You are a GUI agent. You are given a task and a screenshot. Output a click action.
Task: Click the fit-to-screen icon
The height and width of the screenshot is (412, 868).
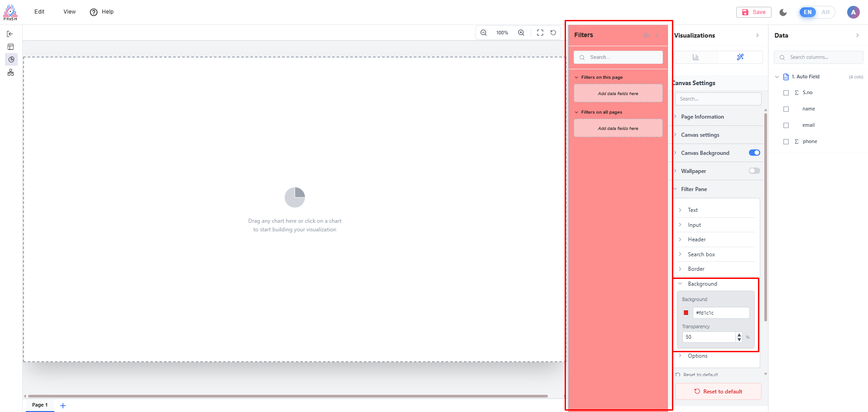[540, 33]
